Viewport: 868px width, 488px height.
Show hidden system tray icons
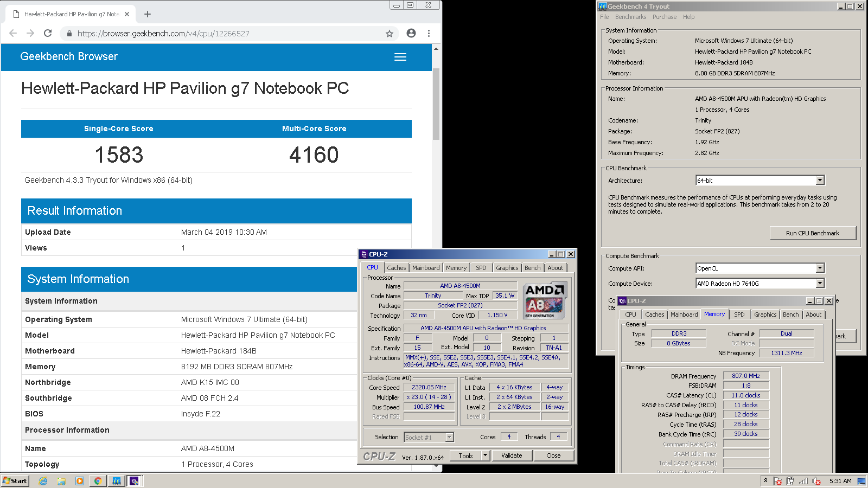pyautogui.click(x=765, y=480)
